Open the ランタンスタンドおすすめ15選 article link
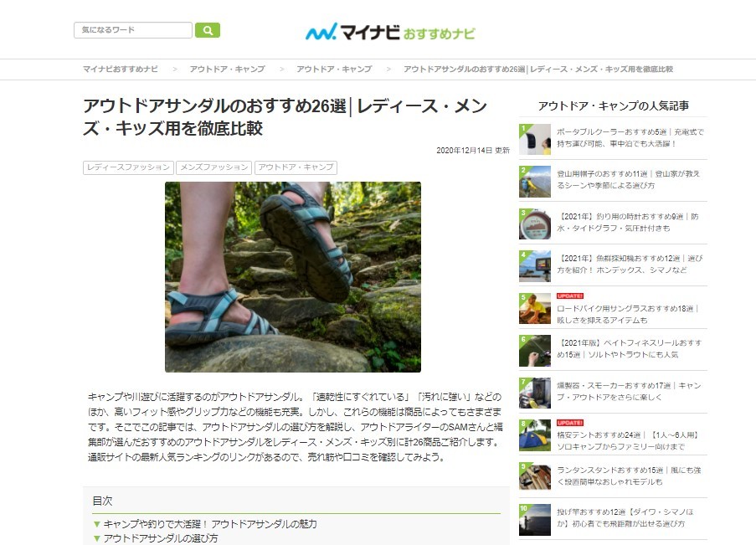Screen dimensions: 756x545 [x=629, y=476]
